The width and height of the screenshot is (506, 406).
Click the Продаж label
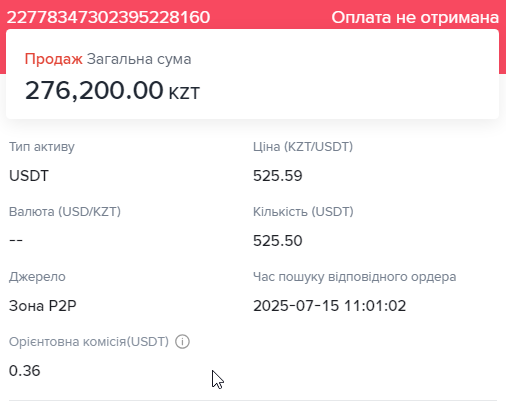pyautogui.click(x=53, y=59)
